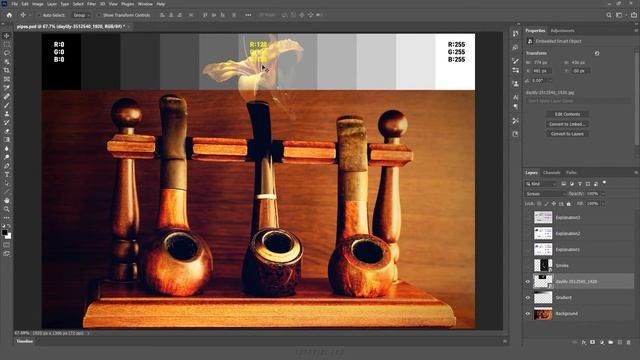Show the Explanation2 layer
Viewport: 640px width, 360px height.
tap(528, 233)
